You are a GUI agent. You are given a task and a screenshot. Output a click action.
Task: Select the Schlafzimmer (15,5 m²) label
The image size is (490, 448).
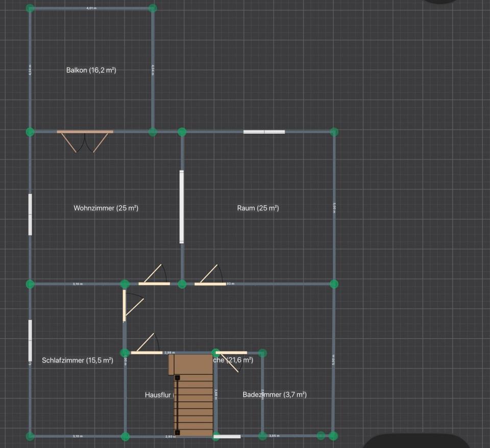click(x=77, y=360)
